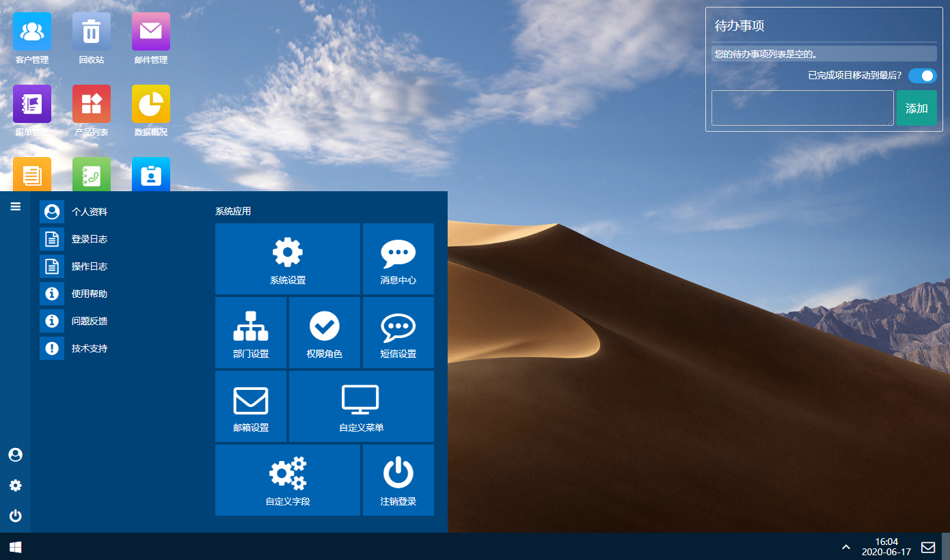950x560 pixels.
Task: Select 个人资料 in the start menu
Action: [x=90, y=212]
